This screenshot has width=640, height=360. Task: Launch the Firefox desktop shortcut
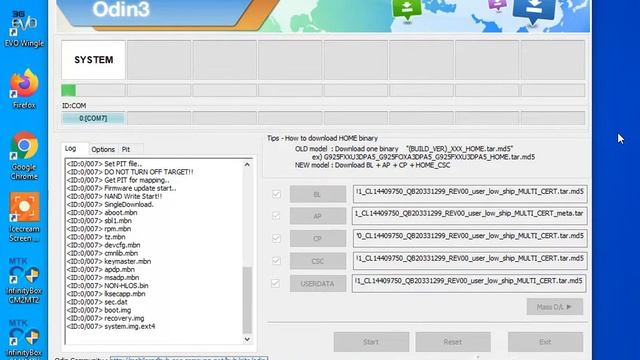[24, 89]
